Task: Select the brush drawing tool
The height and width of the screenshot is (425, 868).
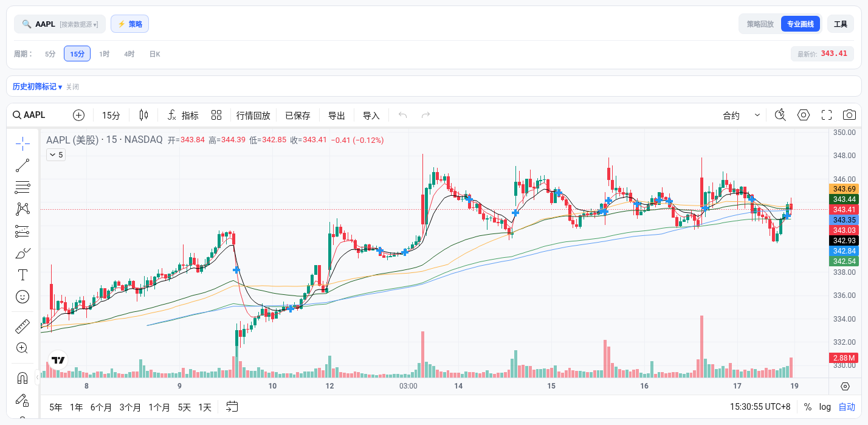Action: pos(22,253)
